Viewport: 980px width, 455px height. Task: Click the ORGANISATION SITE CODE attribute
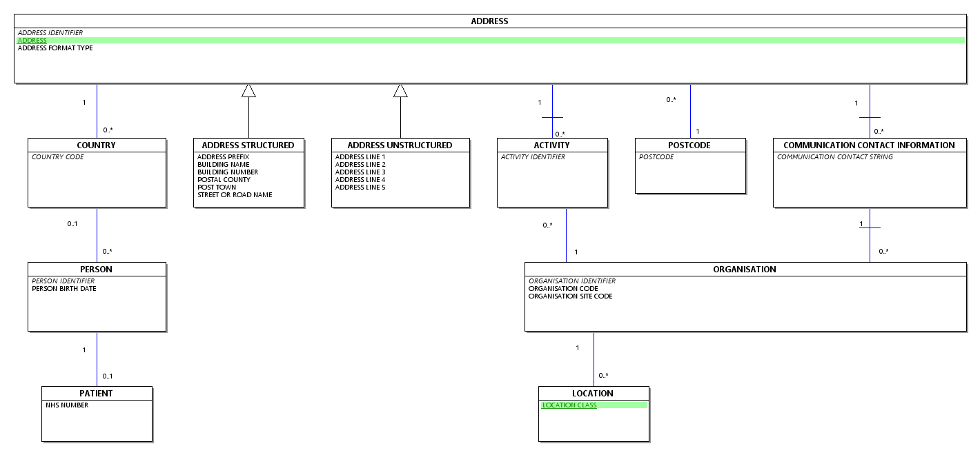click(571, 296)
